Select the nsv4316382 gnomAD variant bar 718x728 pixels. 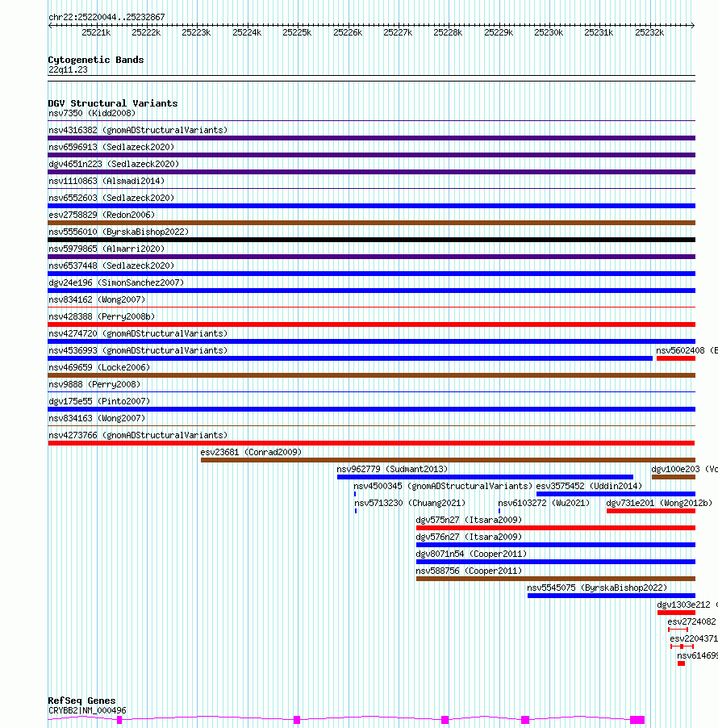pyautogui.click(x=371, y=138)
